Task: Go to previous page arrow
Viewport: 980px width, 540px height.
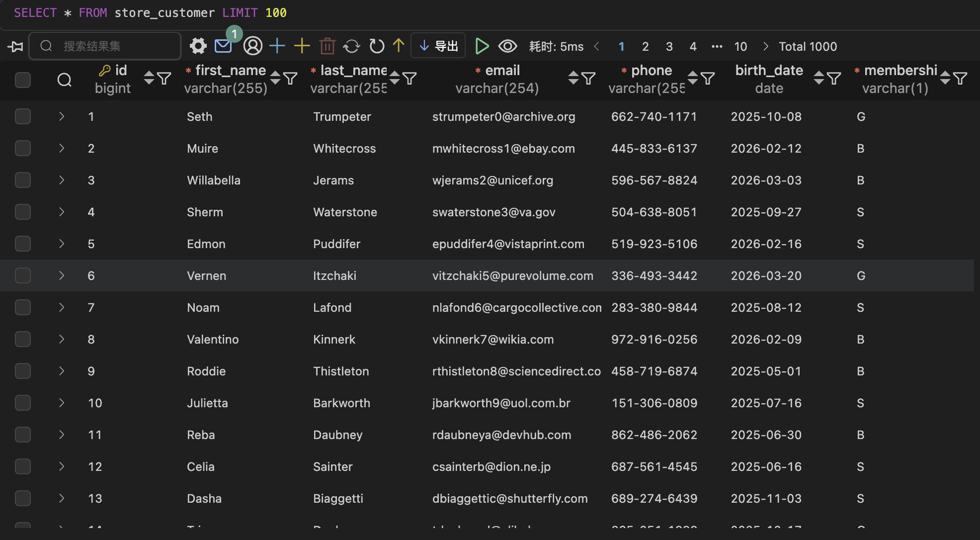Action: [x=596, y=46]
